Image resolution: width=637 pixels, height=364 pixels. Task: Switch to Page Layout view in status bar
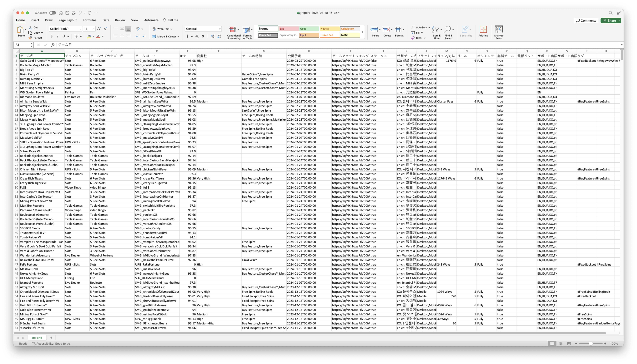click(x=560, y=344)
